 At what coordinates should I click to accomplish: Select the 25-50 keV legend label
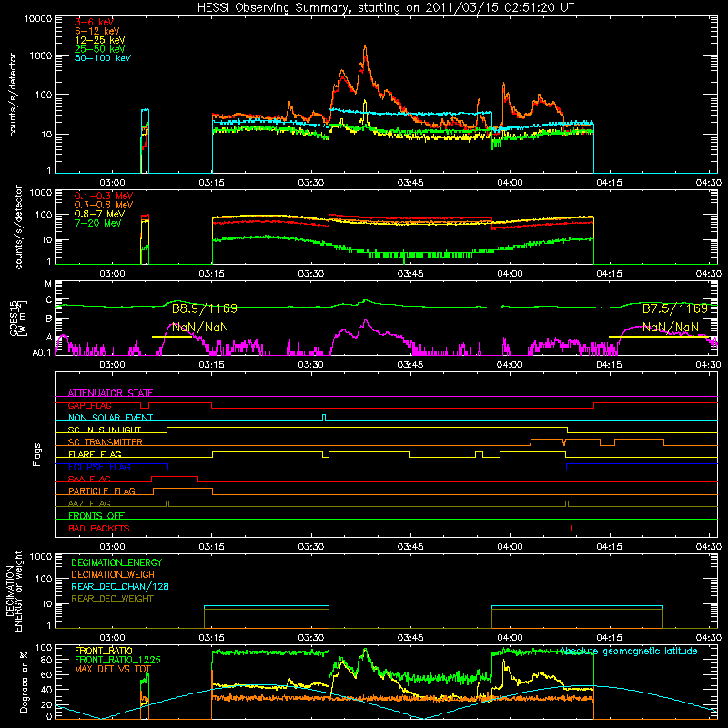click(99, 49)
